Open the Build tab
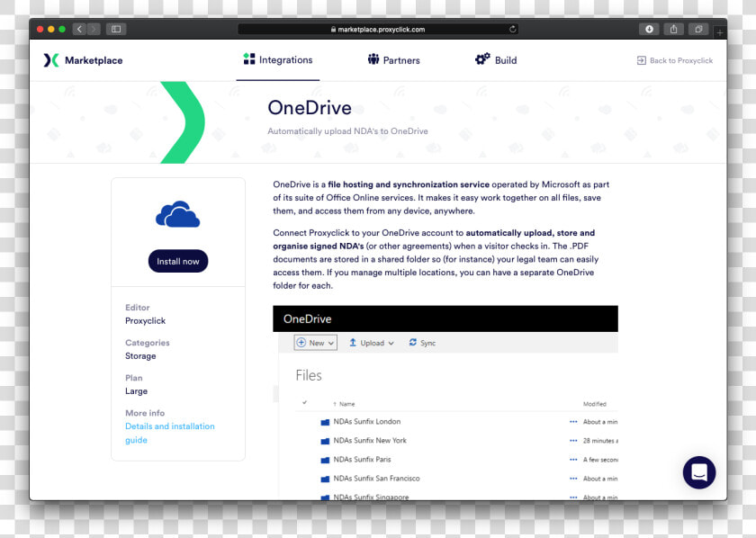756x538 pixels. (496, 59)
